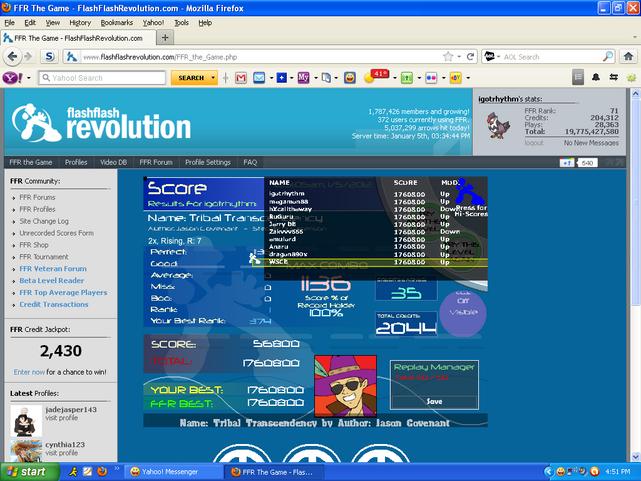Bookmark this page with the star icon
The image size is (641, 481).
pyautogui.click(x=448, y=57)
